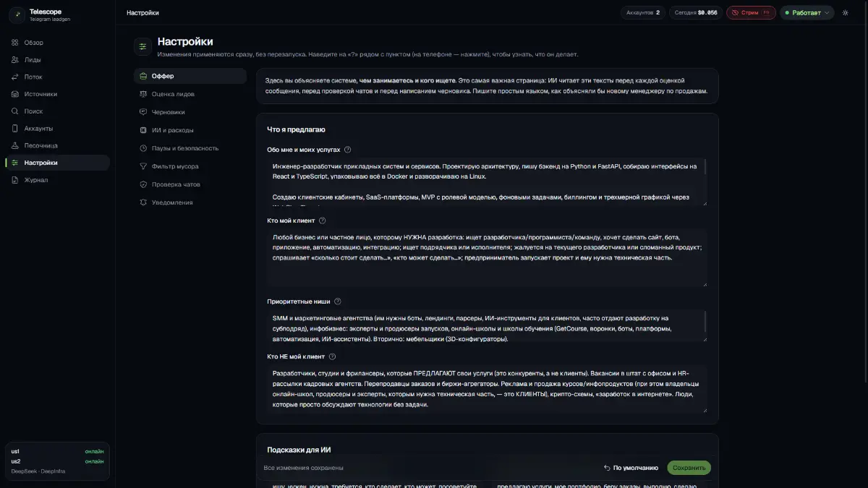The height and width of the screenshot is (488, 868).
Task: Click the Telescope logo icon
Action: click(x=17, y=15)
